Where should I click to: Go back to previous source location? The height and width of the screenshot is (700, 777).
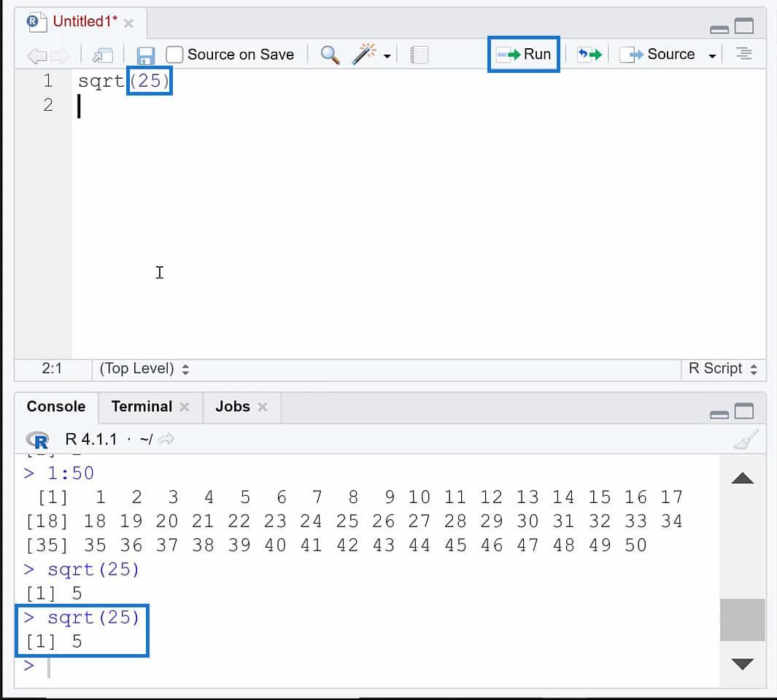pyautogui.click(x=36, y=55)
